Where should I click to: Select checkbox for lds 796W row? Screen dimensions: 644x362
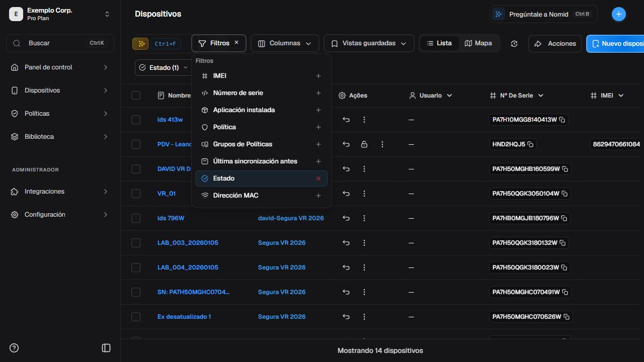pyautogui.click(x=136, y=218)
